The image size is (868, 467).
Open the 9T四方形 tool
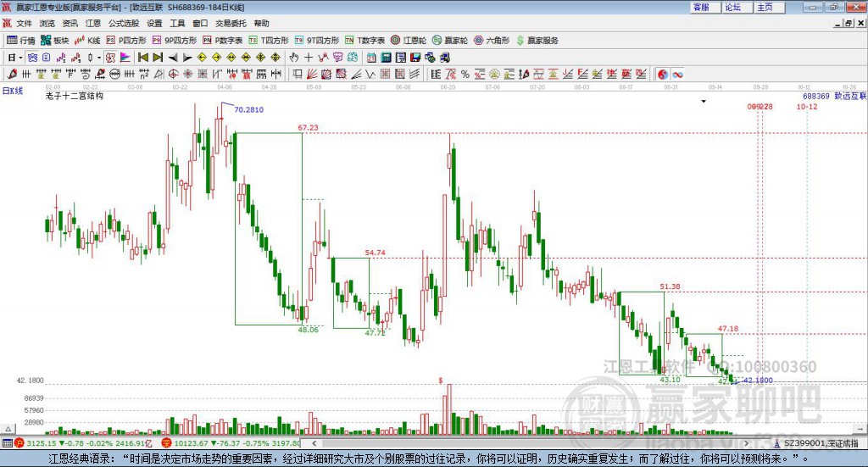(317, 41)
